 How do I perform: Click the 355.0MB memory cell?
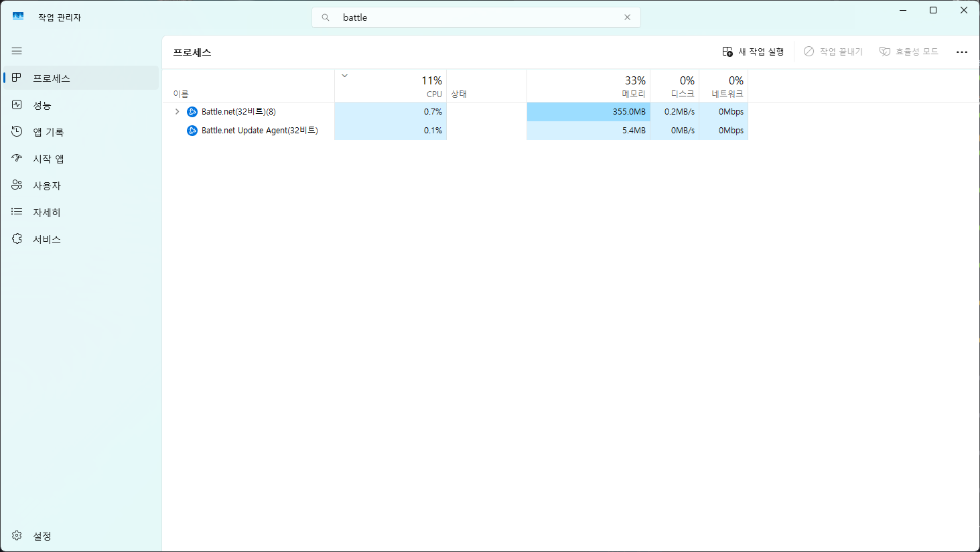tap(589, 112)
